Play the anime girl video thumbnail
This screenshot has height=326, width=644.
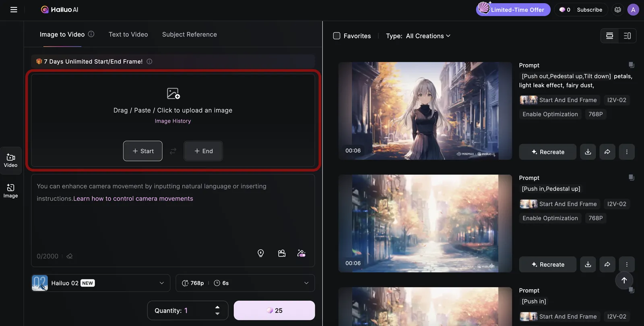pos(425,111)
